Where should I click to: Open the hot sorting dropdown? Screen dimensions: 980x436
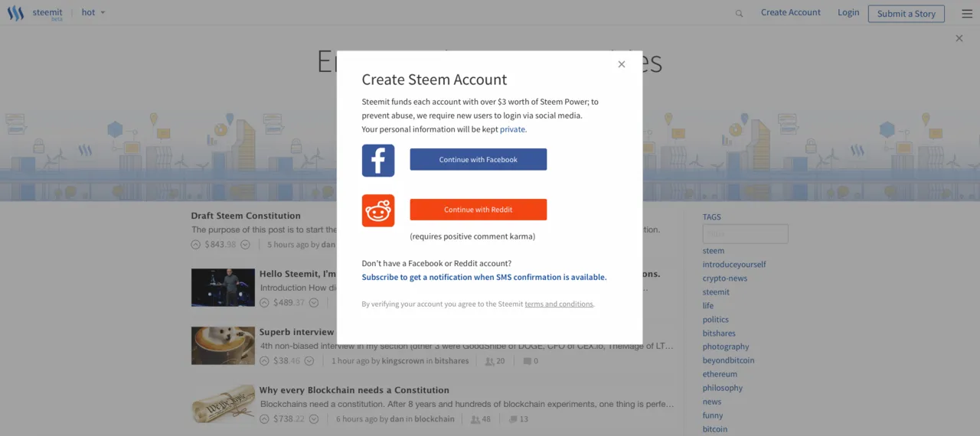click(93, 12)
